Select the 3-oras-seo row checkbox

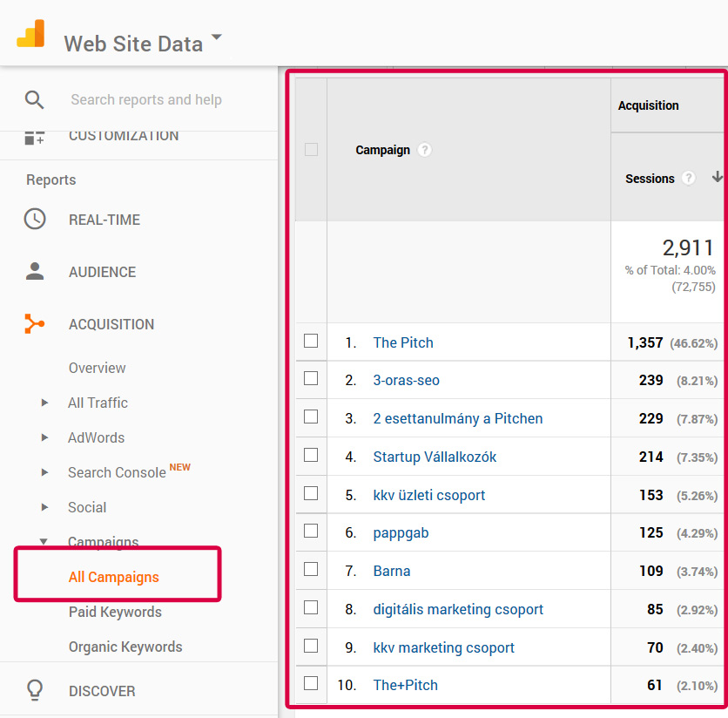(311, 379)
